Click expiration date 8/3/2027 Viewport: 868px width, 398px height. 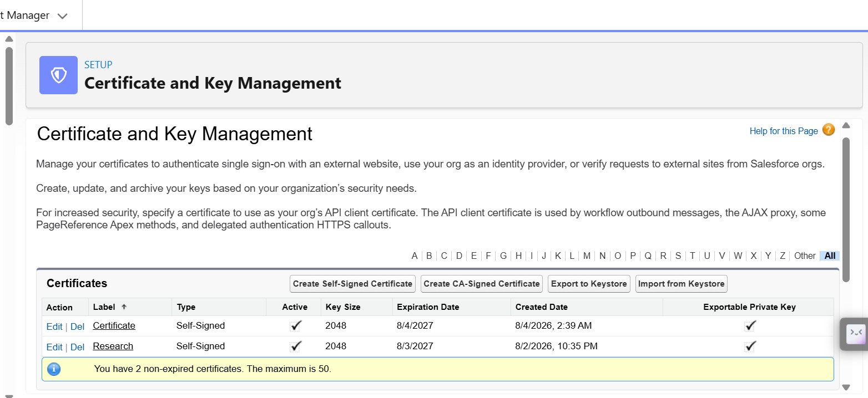point(415,346)
